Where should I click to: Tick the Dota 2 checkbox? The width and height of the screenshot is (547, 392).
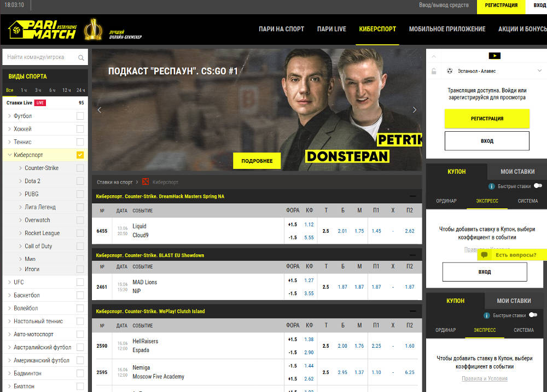click(x=80, y=181)
